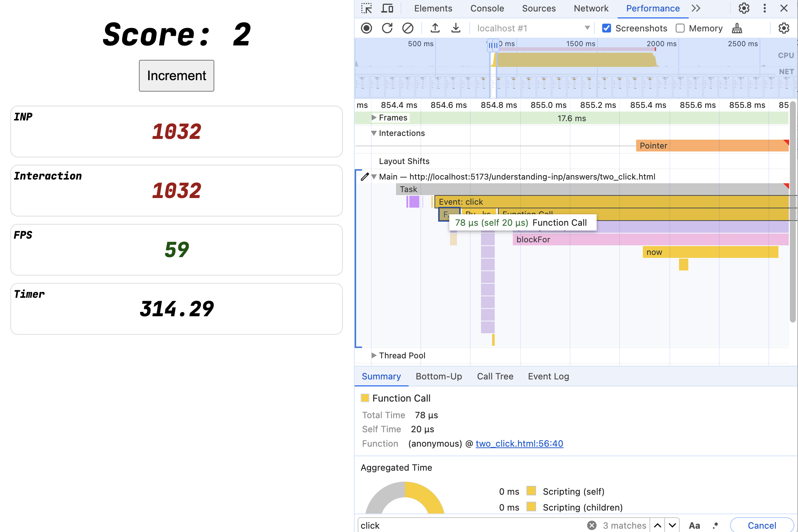The width and height of the screenshot is (798, 532).
Task: Expand the Thread Pool section
Action: pos(374,355)
